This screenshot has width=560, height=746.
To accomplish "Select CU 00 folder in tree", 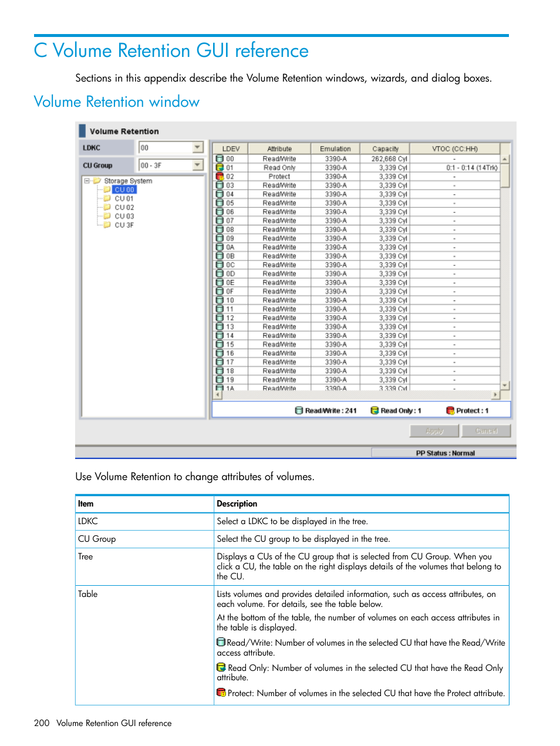I will click(x=124, y=190).
